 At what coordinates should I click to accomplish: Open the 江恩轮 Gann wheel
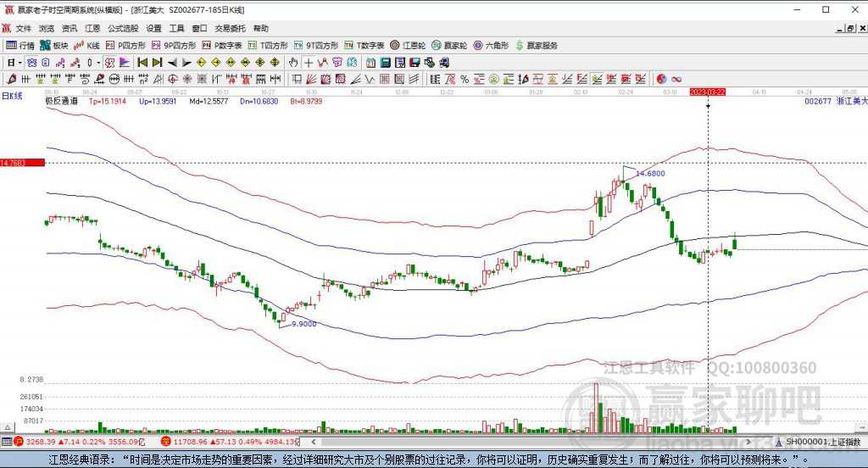pos(408,46)
